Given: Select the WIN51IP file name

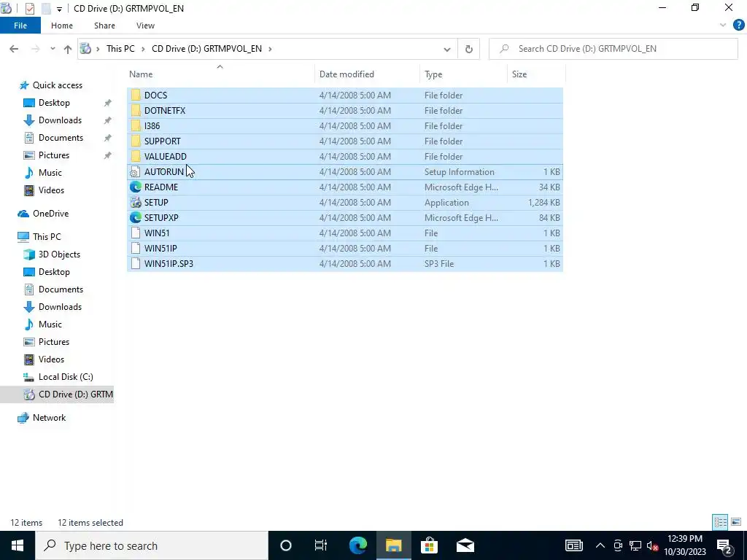Looking at the screenshot, I should 160,248.
